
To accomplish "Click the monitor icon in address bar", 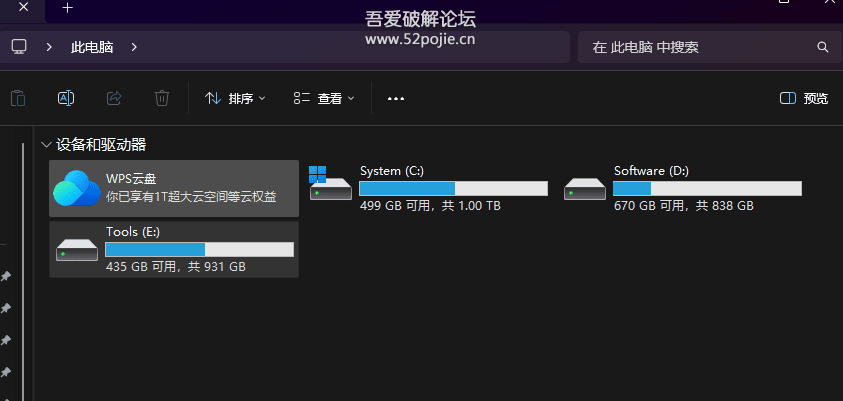I will coord(18,47).
